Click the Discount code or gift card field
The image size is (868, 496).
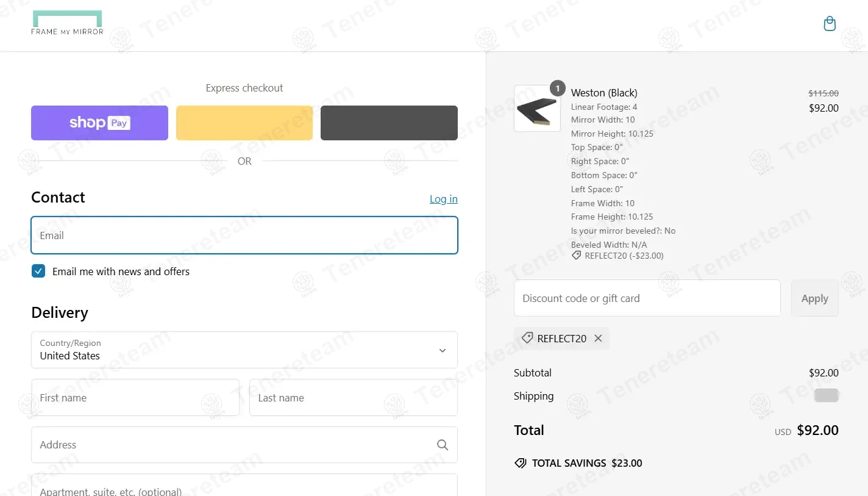[x=647, y=298]
